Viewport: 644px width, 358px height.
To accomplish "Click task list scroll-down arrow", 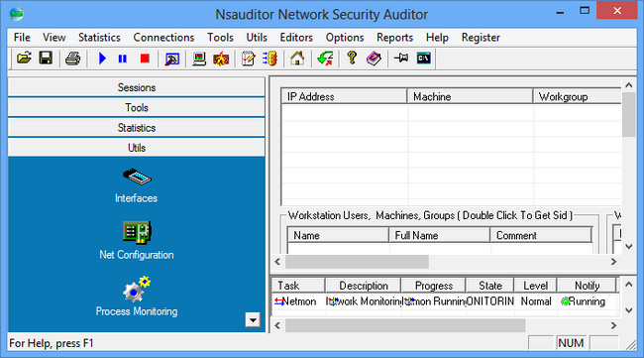I will pos(629,310).
